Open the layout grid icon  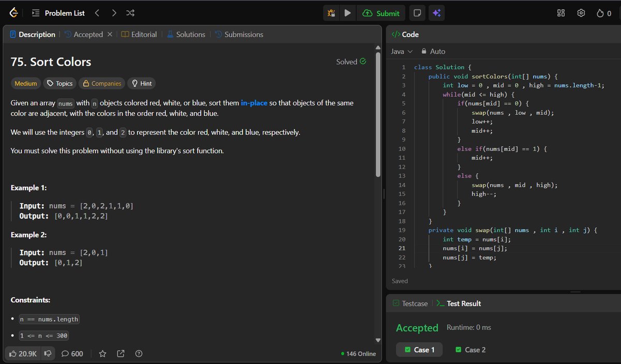561,13
